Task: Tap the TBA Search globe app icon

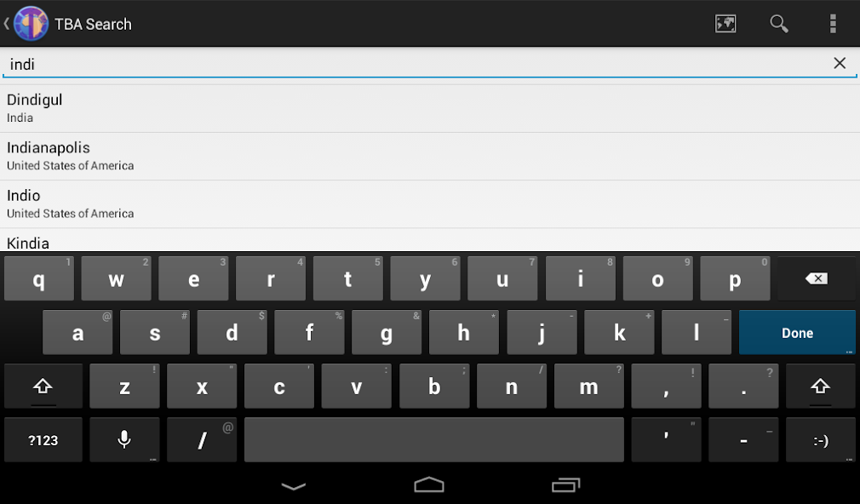Action: 30,24
